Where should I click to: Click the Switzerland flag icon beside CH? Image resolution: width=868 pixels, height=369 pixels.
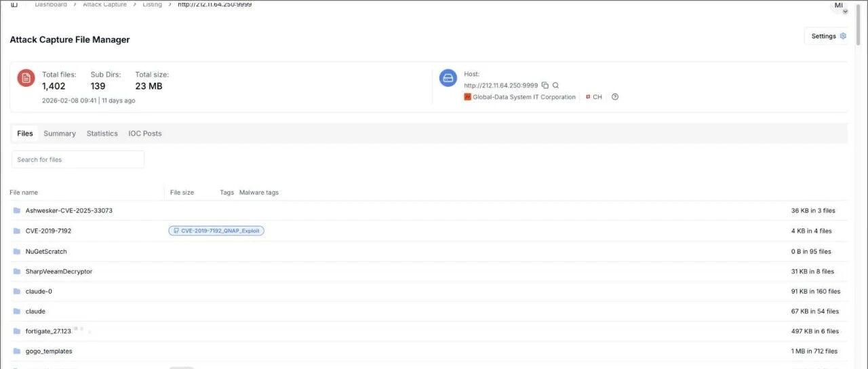click(x=588, y=97)
